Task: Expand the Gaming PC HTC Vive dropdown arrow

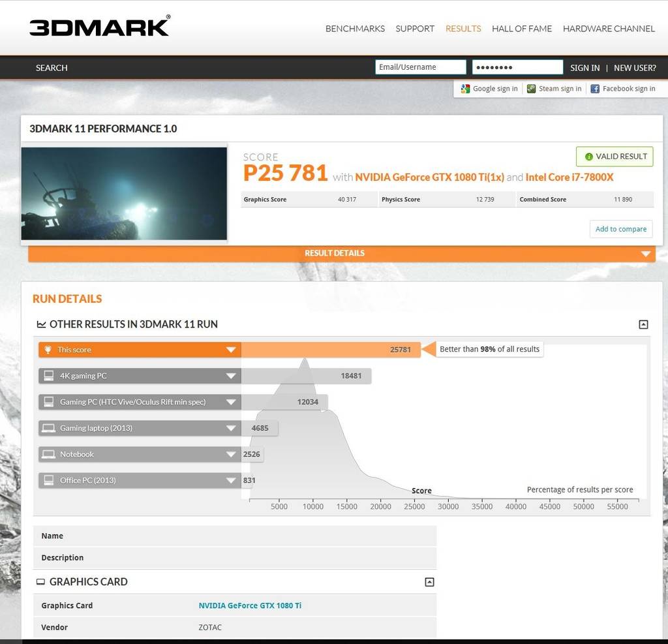Action: (231, 402)
